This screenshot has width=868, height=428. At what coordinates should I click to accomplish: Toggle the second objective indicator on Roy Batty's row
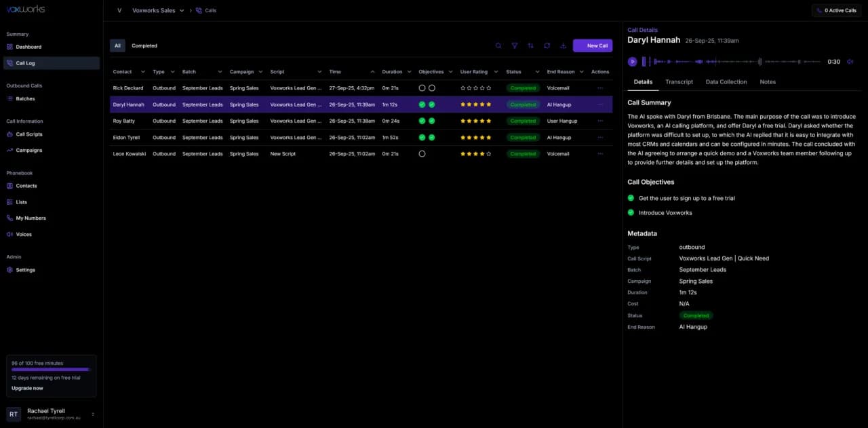click(x=432, y=121)
